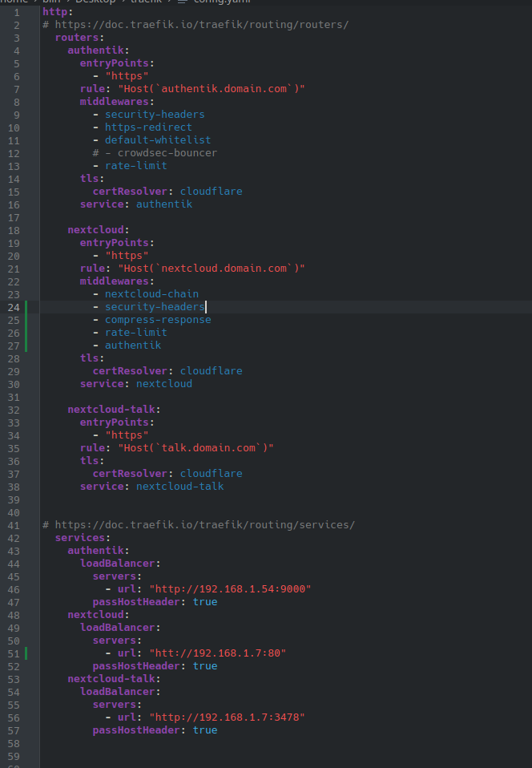This screenshot has height=768, width=532.
Task: Click the nextcloud-chain middleware entry
Action: [151, 294]
